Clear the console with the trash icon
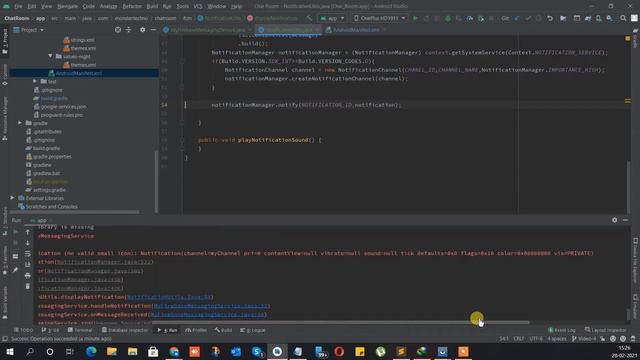 (27, 287)
